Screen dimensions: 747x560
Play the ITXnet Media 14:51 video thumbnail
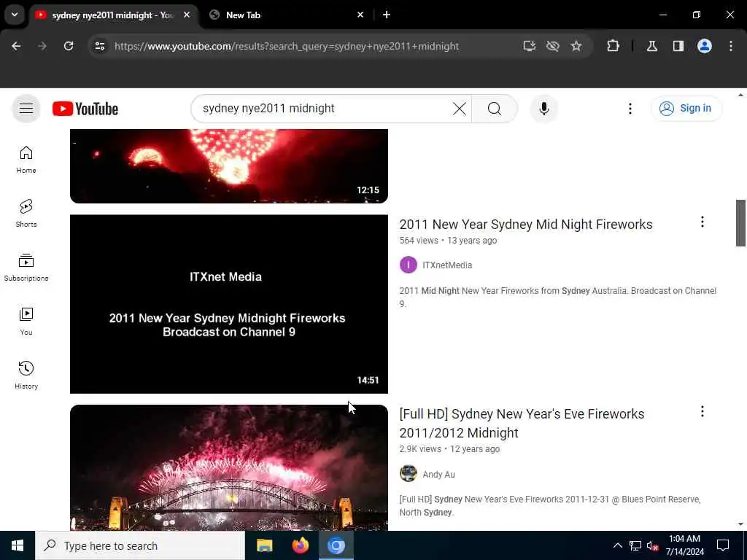pos(228,304)
